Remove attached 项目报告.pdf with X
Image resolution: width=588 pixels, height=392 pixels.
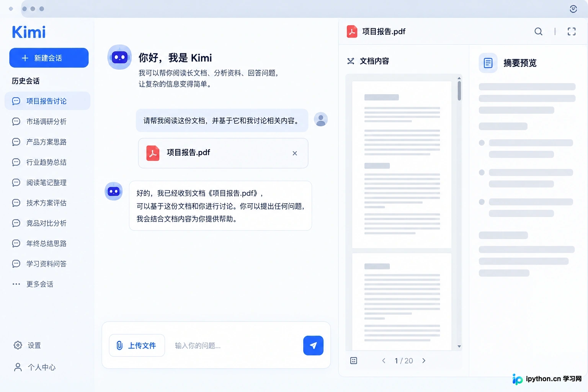point(295,153)
